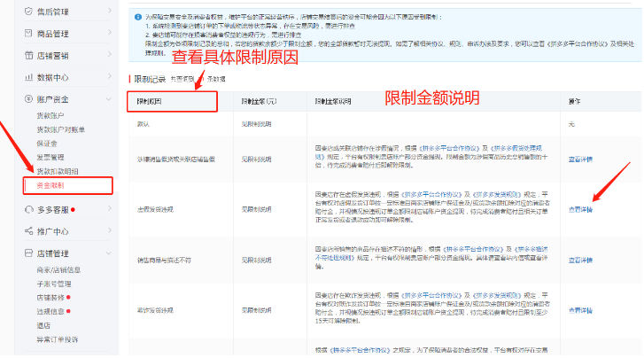Go to 保证金 page

click(47, 144)
